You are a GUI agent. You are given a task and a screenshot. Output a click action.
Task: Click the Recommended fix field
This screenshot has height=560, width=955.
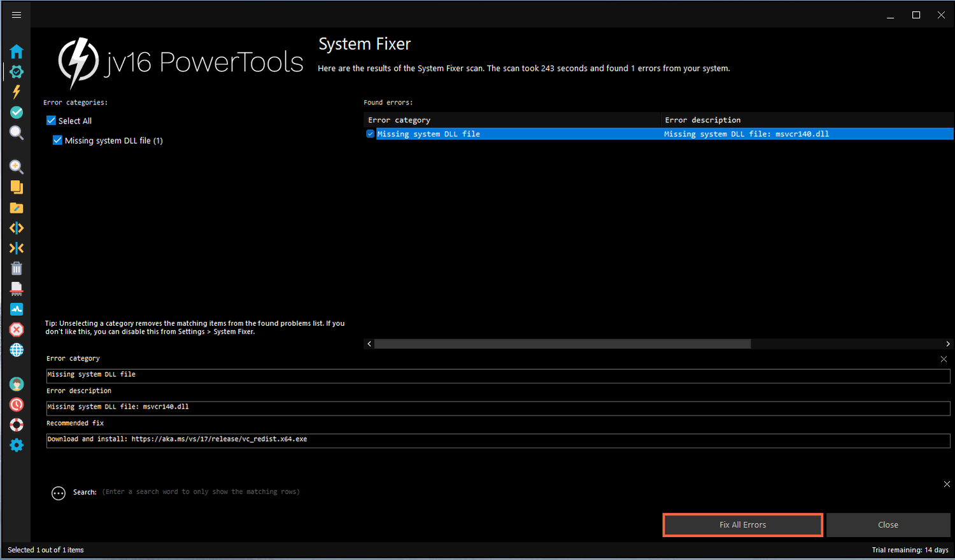coord(498,440)
